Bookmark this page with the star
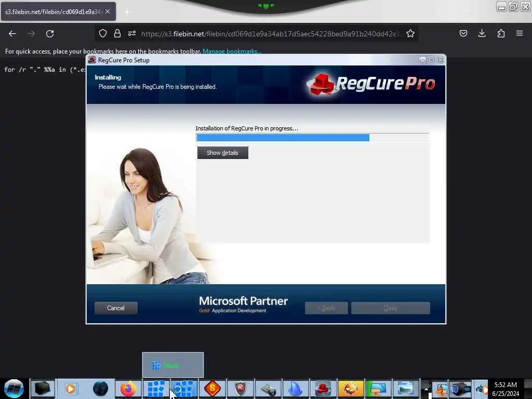 click(x=410, y=33)
